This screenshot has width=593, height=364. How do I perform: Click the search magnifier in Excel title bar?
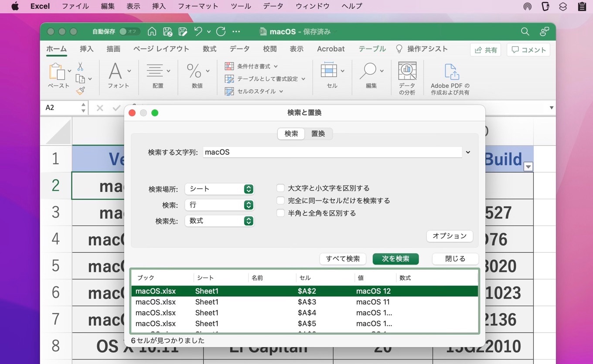click(x=525, y=31)
